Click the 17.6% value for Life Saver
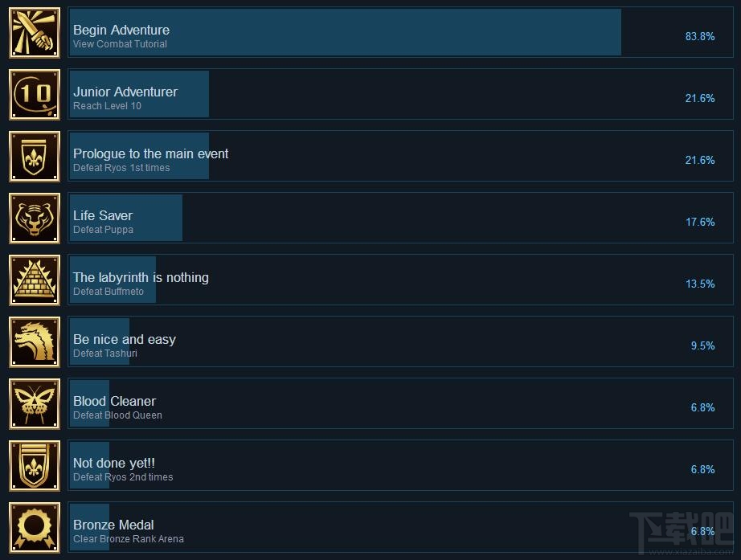This screenshot has width=741, height=560. coord(700,222)
